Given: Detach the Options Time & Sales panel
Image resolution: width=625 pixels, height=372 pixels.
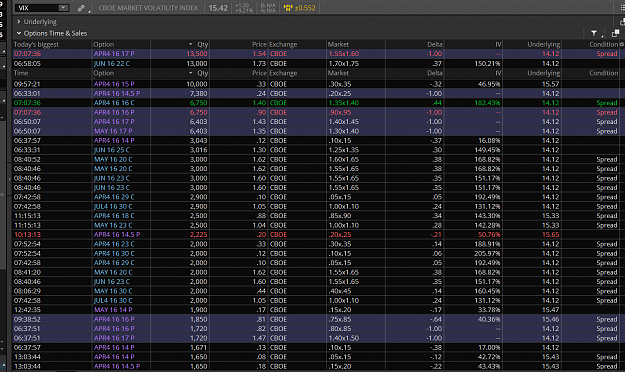Looking at the screenshot, I should (615, 33).
